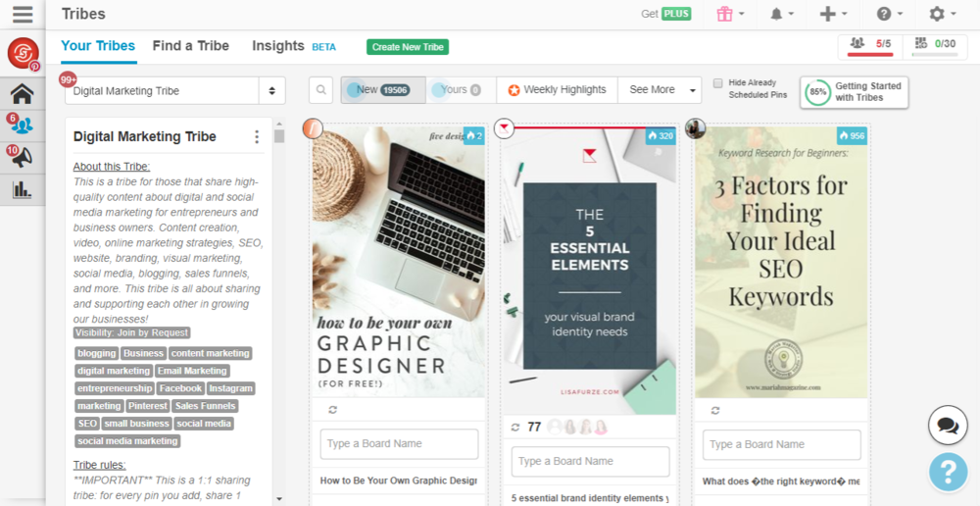Open the Digital Marketing Tribe selector dropdown
This screenshot has height=506, width=980.
[x=175, y=90]
